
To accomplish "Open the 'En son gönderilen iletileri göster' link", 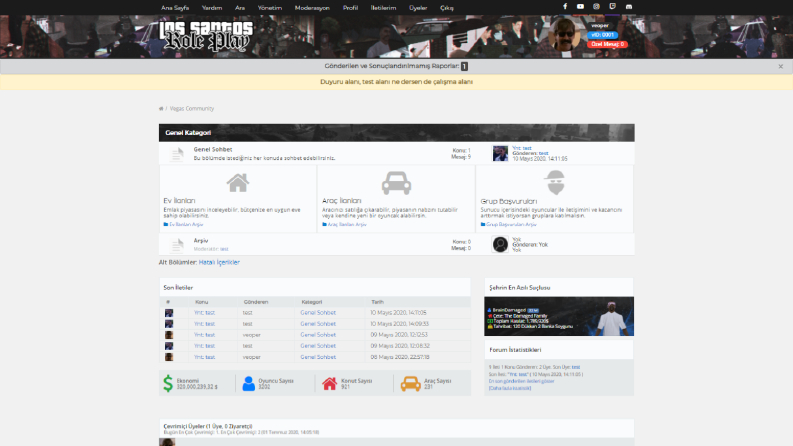I will 521,381.
